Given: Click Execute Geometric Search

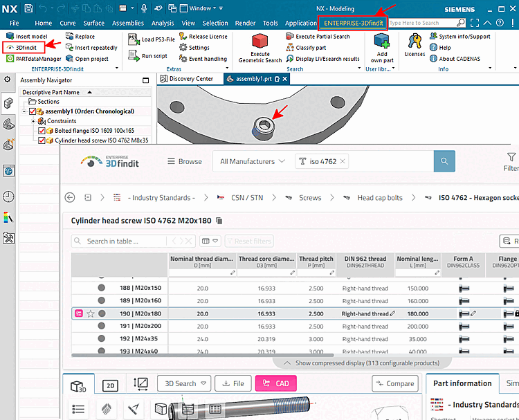Looking at the screenshot, I should coord(259,48).
